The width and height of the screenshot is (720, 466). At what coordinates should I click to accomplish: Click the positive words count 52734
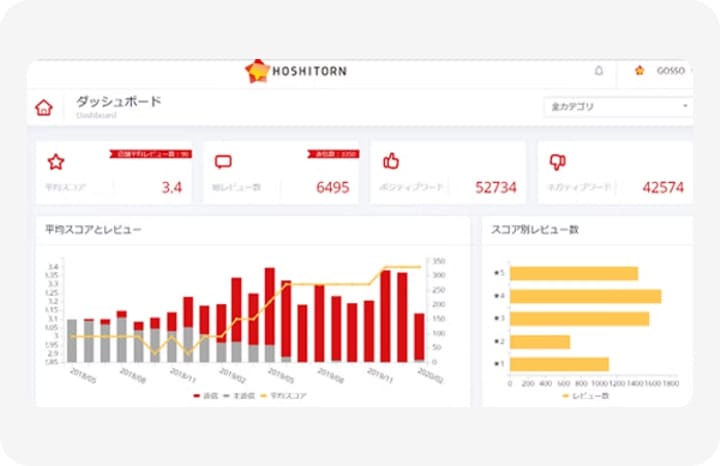495,187
